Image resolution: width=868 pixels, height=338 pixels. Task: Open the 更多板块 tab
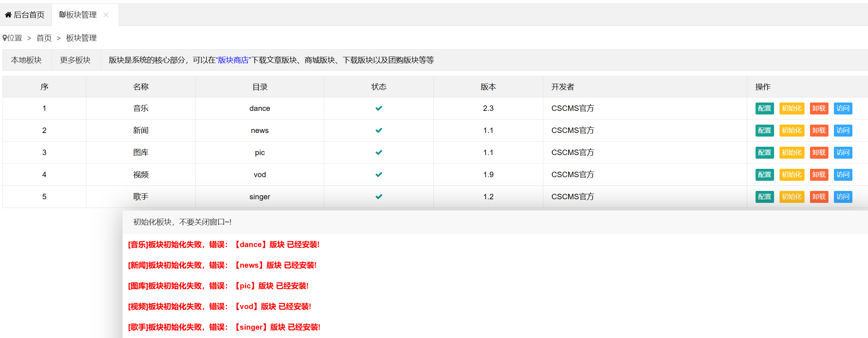pos(75,60)
